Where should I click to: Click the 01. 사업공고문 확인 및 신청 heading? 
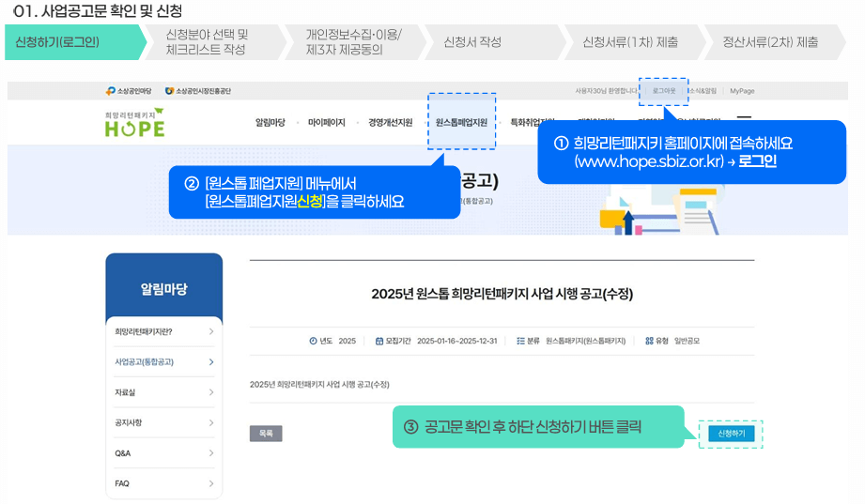(x=97, y=11)
